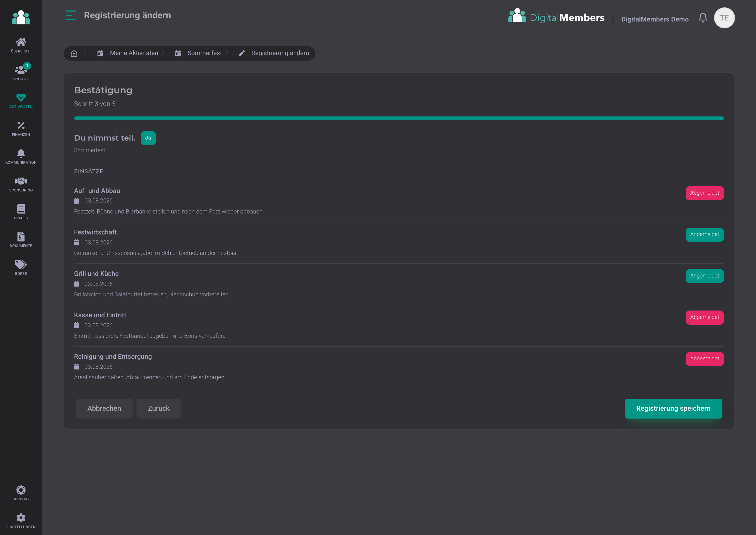Image resolution: width=756 pixels, height=535 pixels.
Task: Click the Zurück button
Action: pyautogui.click(x=159, y=409)
